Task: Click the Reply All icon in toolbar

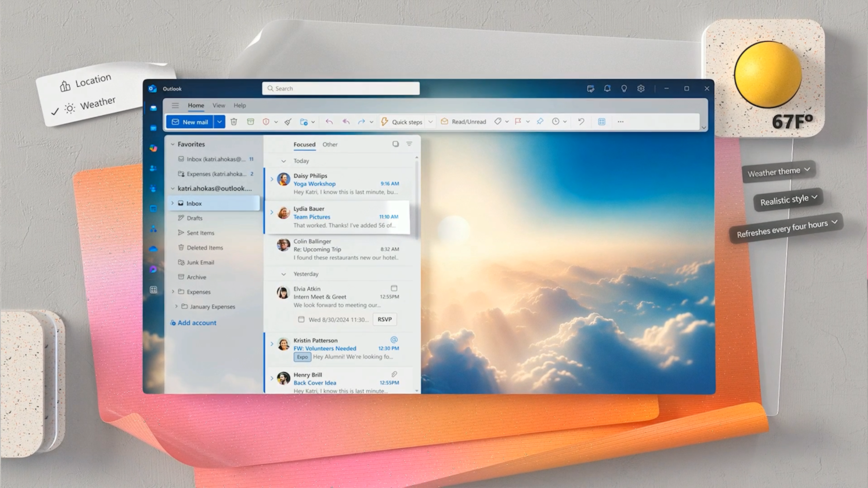Action: click(x=344, y=122)
